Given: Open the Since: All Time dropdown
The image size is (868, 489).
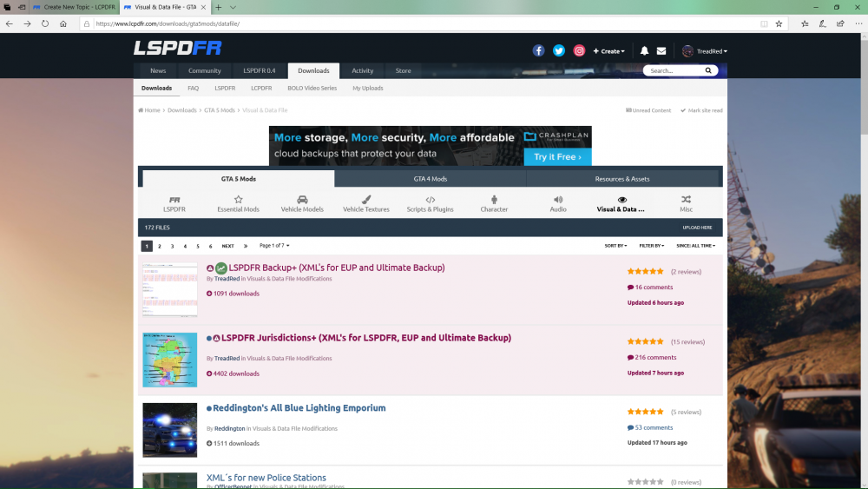Looking at the screenshot, I should (x=696, y=245).
